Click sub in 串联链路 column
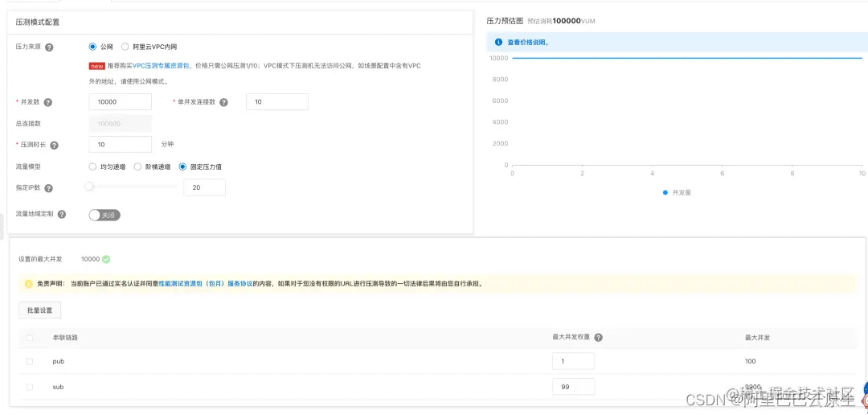The image size is (868, 415). (x=58, y=388)
